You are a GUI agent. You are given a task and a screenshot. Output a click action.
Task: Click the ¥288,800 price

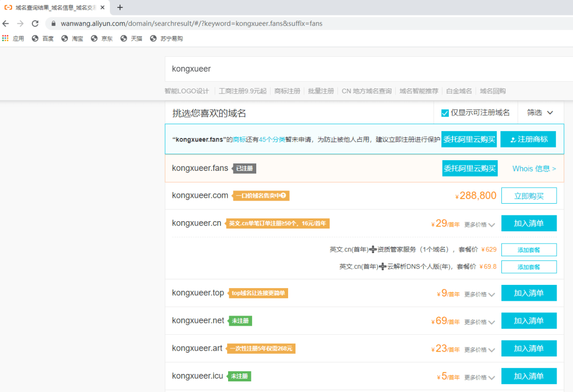[475, 196]
